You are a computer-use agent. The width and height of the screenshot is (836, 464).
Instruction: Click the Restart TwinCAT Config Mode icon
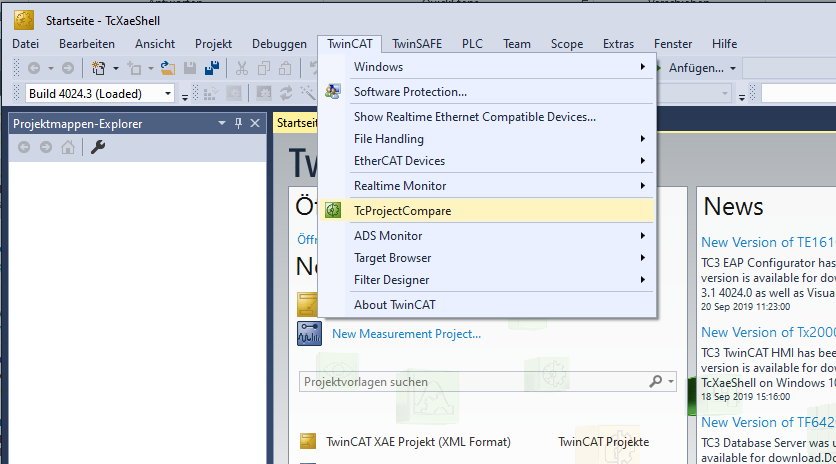tap(264, 94)
